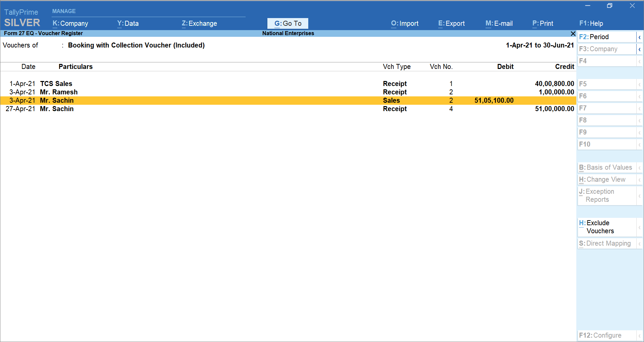The width and height of the screenshot is (644, 342).
Task: Select the 27-Apr-21 Mr. Sachin receipt
Action: click(288, 109)
